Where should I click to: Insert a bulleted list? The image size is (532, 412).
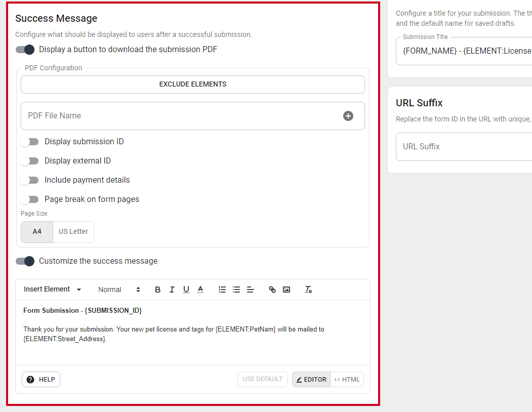[x=236, y=290]
